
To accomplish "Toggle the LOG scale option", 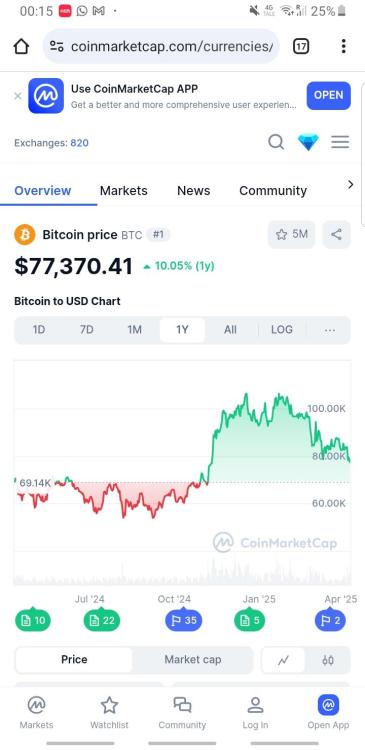I will point(282,330).
